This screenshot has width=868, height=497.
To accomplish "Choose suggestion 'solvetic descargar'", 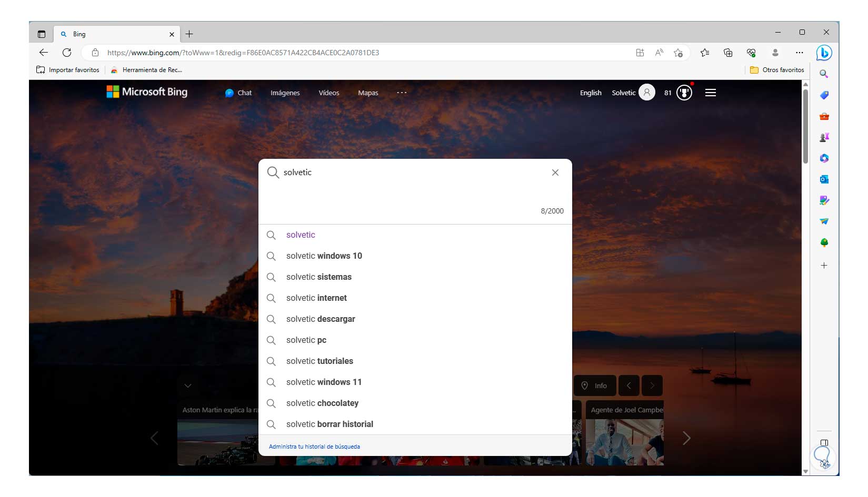I will click(x=415, y=319).
